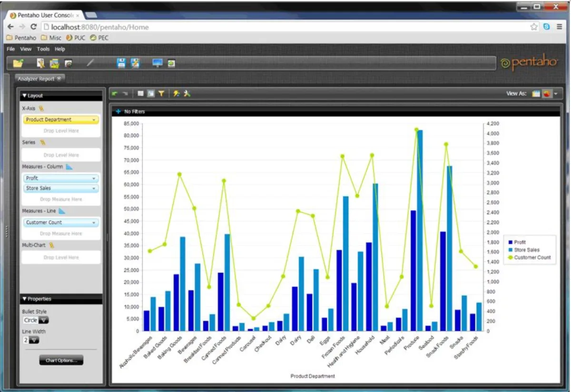Click the Produce Store Sales bar
571x392 pixels.
420,230
